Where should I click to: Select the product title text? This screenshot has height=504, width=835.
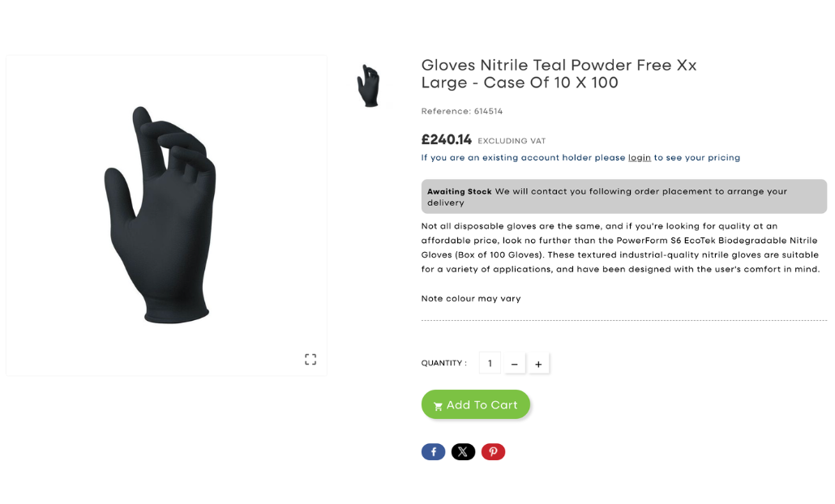coord(558,74)
